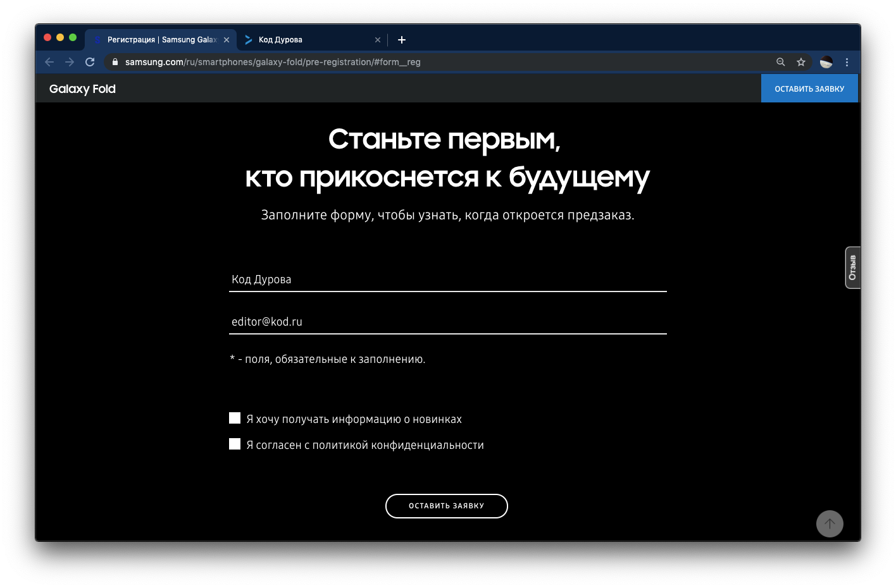The image size is (896, 588).
Task: Close the Код Дурова tab
Action: click(x=378, y=40)
